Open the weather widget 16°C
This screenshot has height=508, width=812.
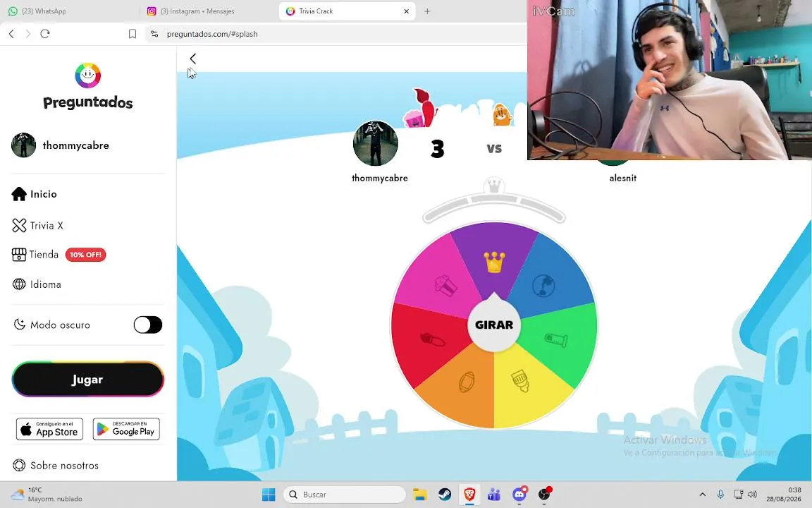coord(47,495)
